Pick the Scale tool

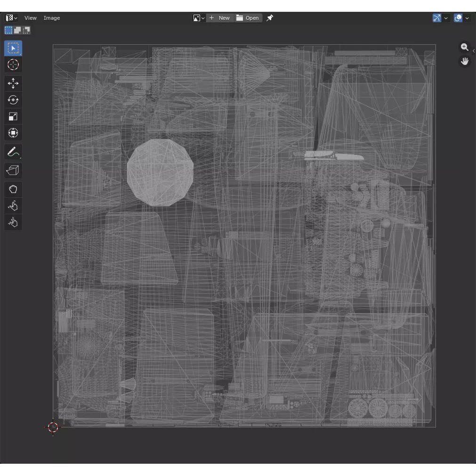click(13, 117)
